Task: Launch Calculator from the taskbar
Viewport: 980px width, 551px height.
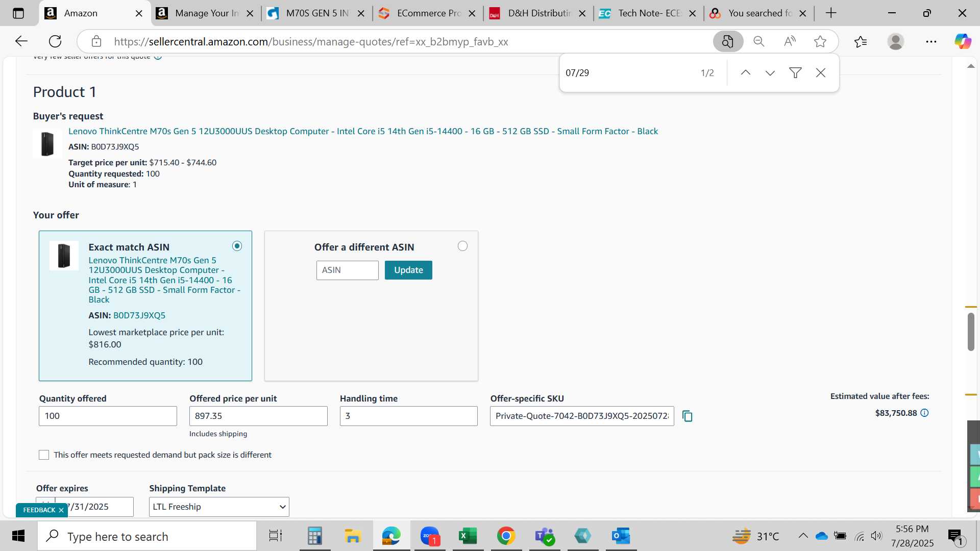Action: (x=314, y=536)
